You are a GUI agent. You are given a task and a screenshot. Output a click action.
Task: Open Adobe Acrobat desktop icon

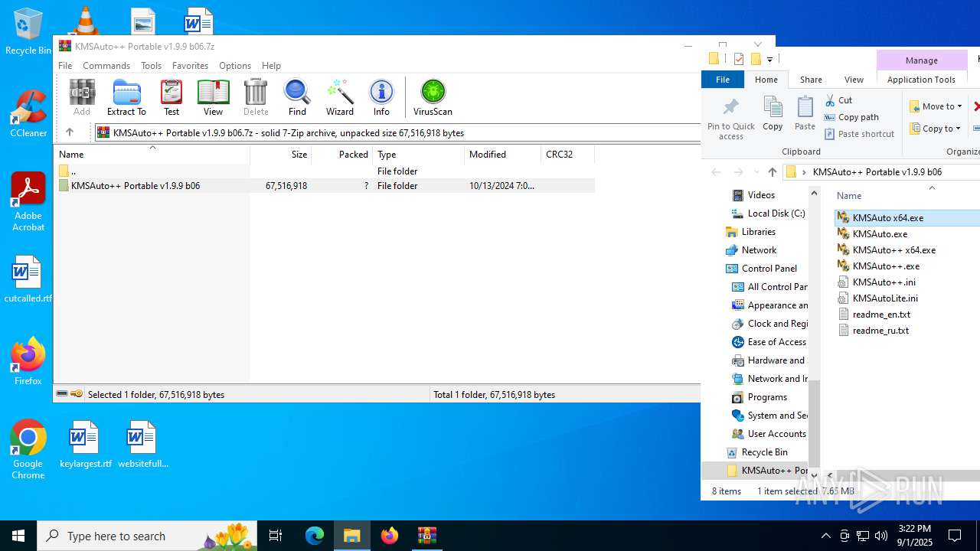pos(28,201)
